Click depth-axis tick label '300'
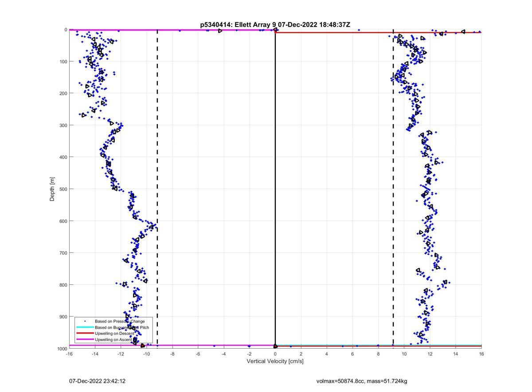 pos(63,125)
